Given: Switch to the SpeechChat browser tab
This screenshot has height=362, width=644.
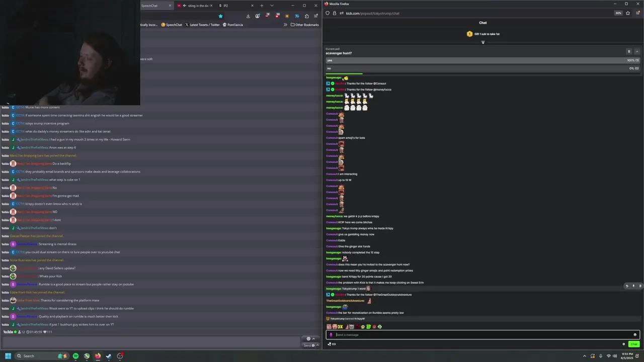Looking at the screenshot, I should [156, 6].
